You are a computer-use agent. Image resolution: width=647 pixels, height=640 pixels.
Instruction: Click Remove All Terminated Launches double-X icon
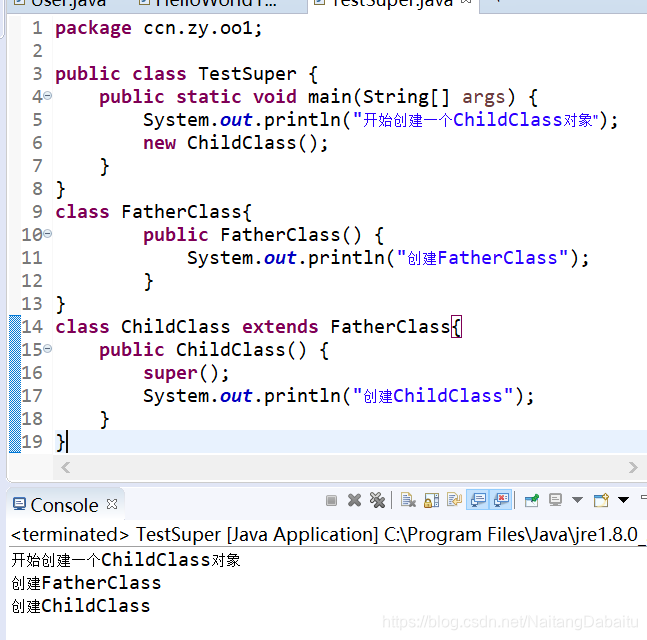[377, 500]
